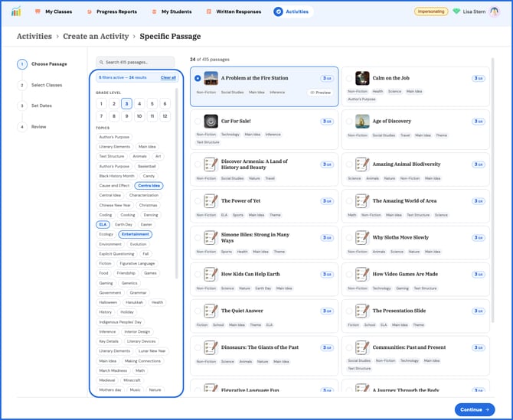Viewport: 513px width, 420px height.
Task: Click the Amazing Animal Biodiversity checklist icon
Action: coord(362,164)
